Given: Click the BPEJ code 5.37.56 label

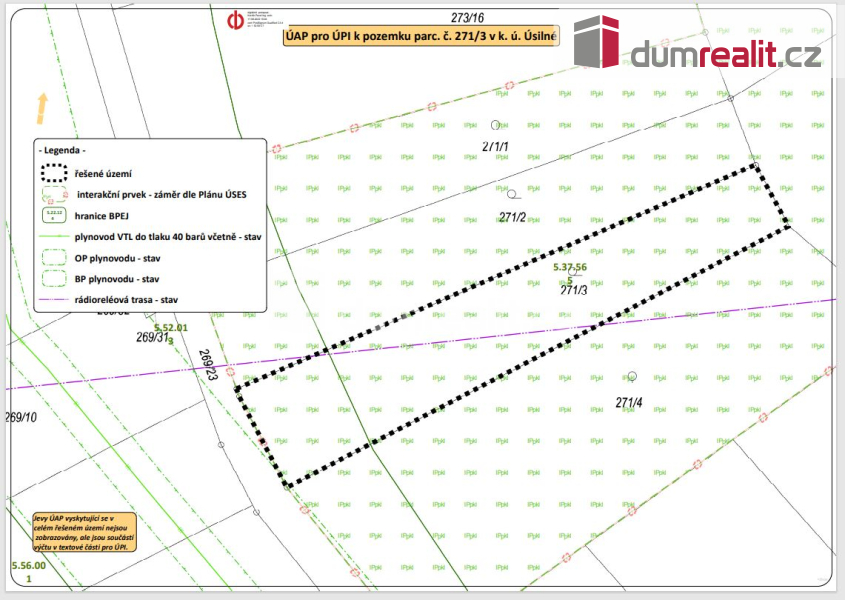Looking at the screenshot, I should pyautogui.click(x=570, y=267).
